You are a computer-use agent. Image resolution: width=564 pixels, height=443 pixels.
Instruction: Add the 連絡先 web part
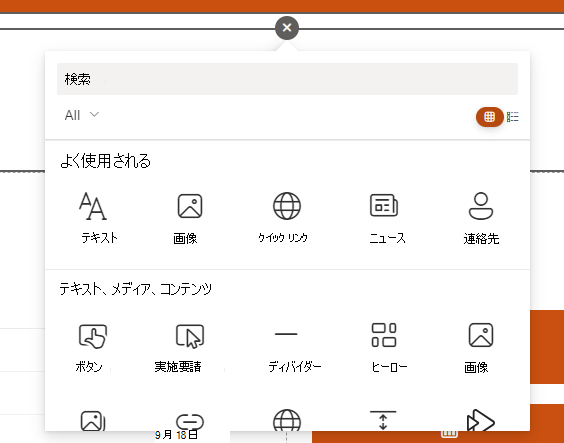pyautogui.click(x=481, y=218)
